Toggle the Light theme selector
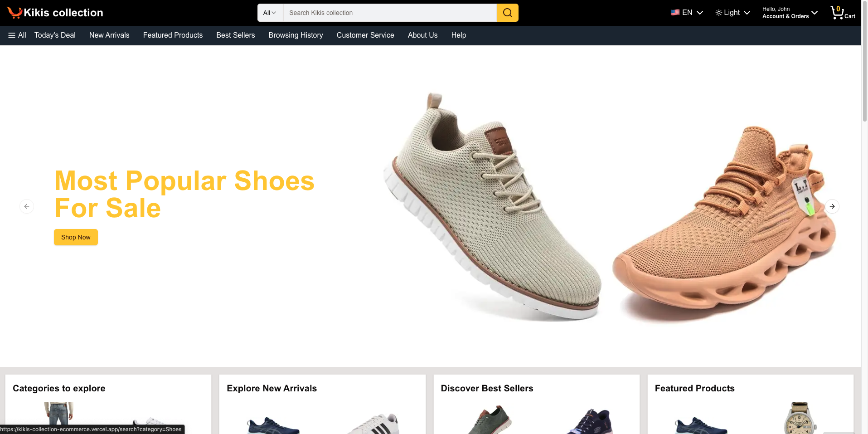Image resolution: width=868 pixels, height=434 pixels. (x=732, y=13)
